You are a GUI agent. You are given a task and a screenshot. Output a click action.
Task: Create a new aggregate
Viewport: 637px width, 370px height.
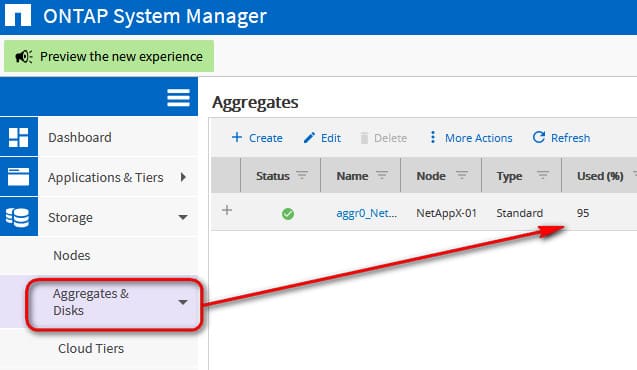coord(257,138)
